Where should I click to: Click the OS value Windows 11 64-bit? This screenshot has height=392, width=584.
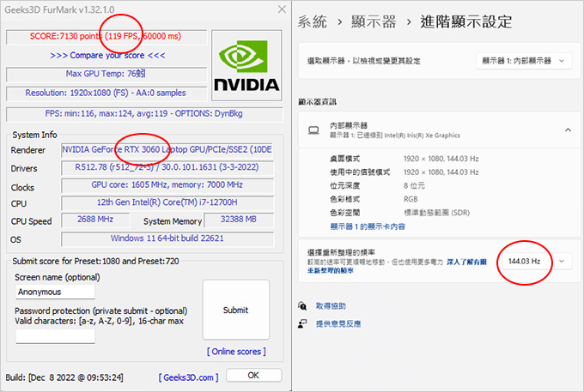[x=167, y=238]
